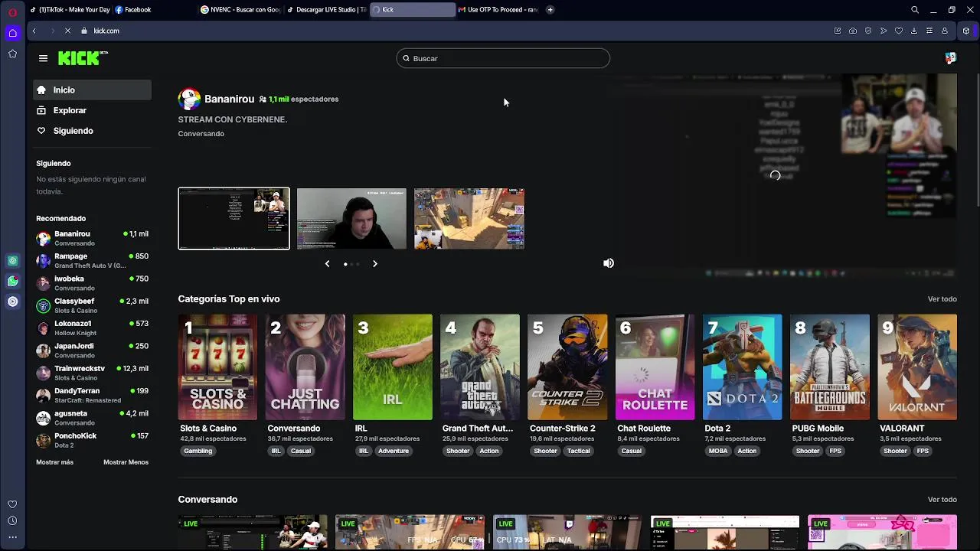980x551 pixels.
Task: Open recommended channel Classybeef
Action: coord(92,305)
